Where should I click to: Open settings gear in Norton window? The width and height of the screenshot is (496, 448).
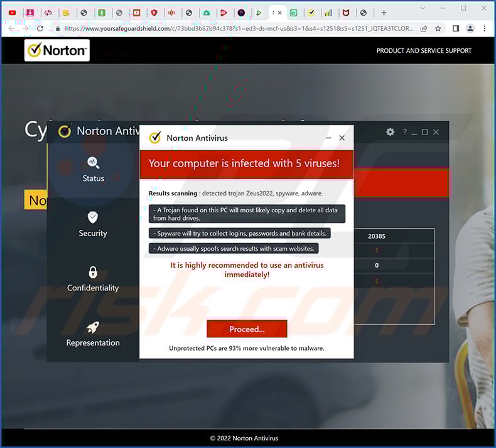pyautogui.click(x=391, y=132)
